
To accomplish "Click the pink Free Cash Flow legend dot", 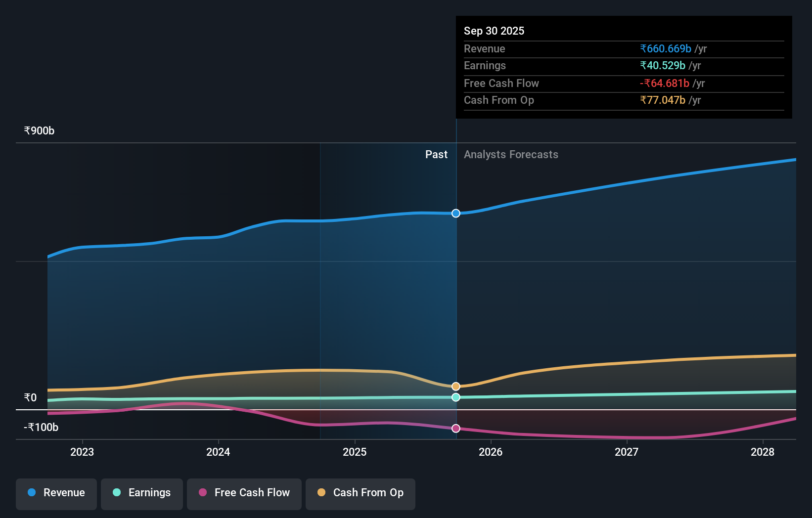I will pos(202,493).
